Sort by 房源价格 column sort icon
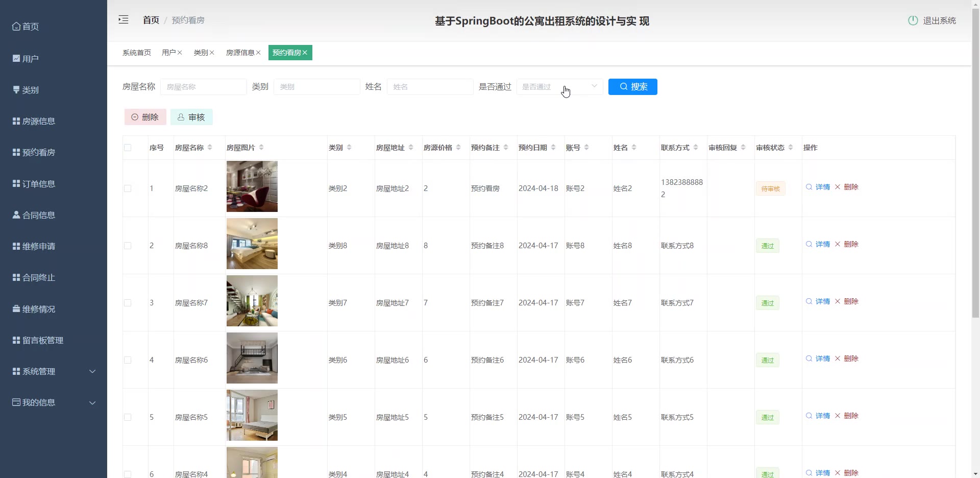The image size is (980, 478). click(x=458, y=148)
